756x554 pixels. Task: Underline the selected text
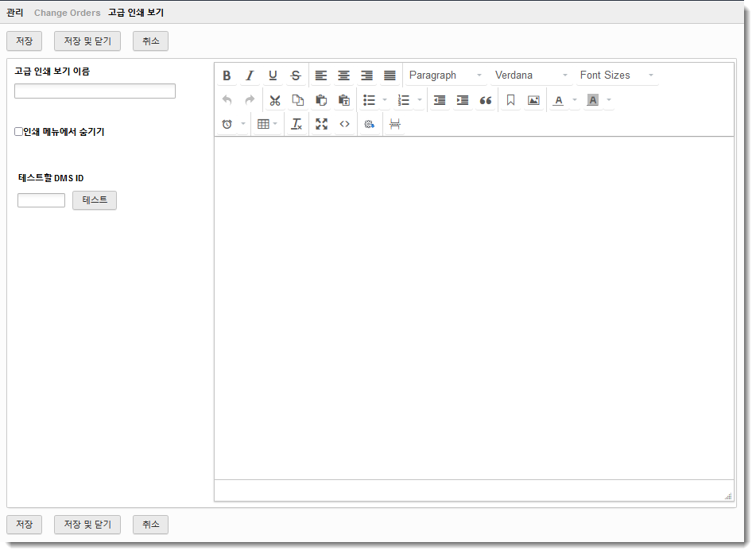[273, 76]
